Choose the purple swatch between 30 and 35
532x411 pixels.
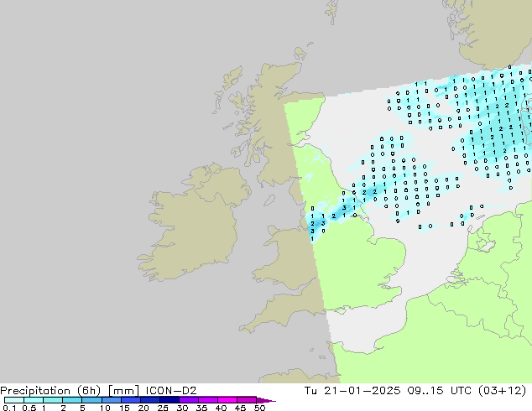pos(189,400)
